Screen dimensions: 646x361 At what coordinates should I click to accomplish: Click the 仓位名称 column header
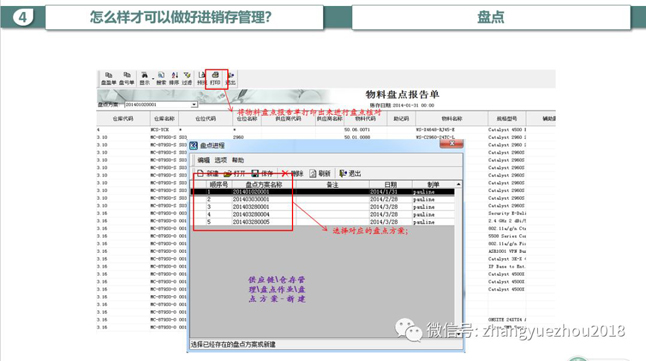coord(247,119)
